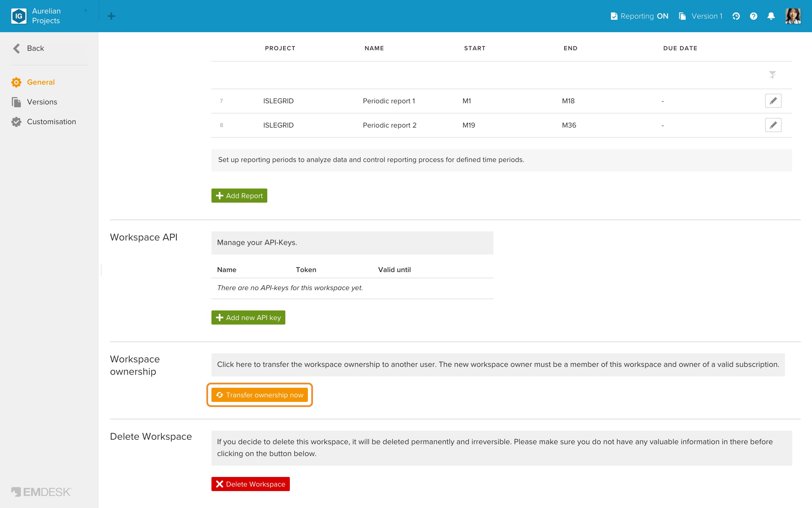Click the plus icon in top bar
The image size is (812, 508).
click(x=111, y=16)
